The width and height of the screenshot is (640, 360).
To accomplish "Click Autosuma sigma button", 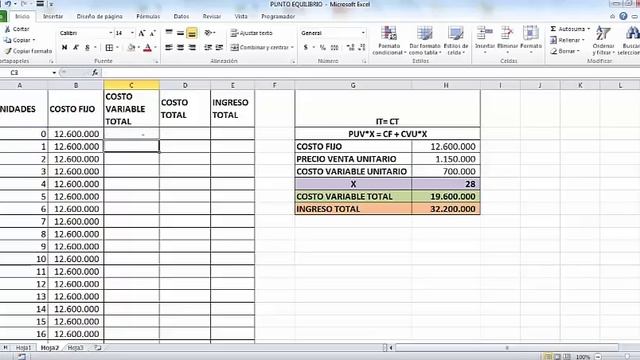I will click(569, 29).
